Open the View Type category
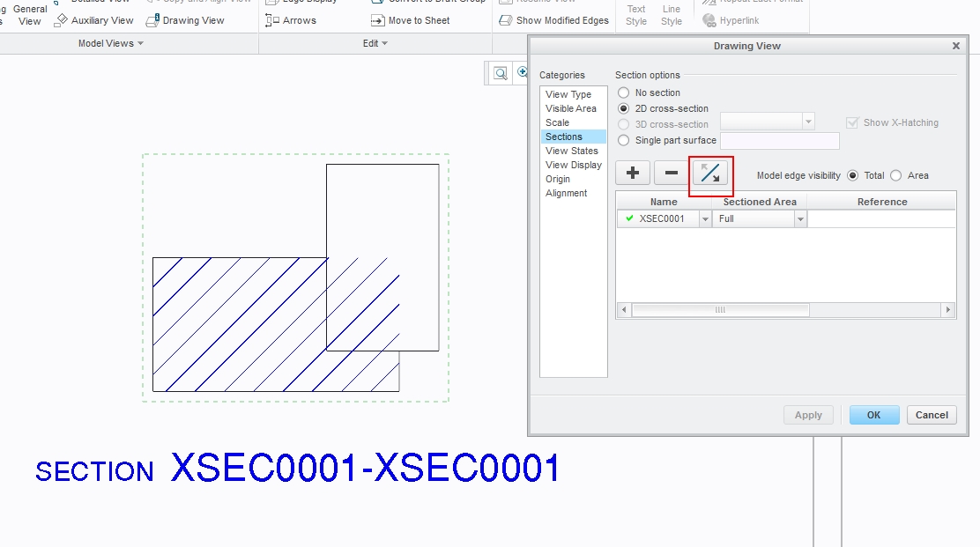This screenshot has width=980, height=547. pyautogui.click(x=568, y=94)
